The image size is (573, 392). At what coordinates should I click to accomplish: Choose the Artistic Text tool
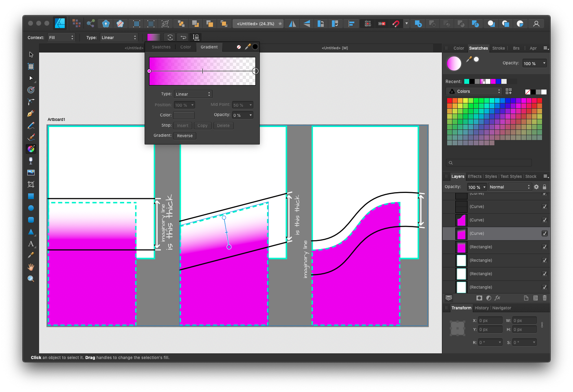[x=31, y=244]
